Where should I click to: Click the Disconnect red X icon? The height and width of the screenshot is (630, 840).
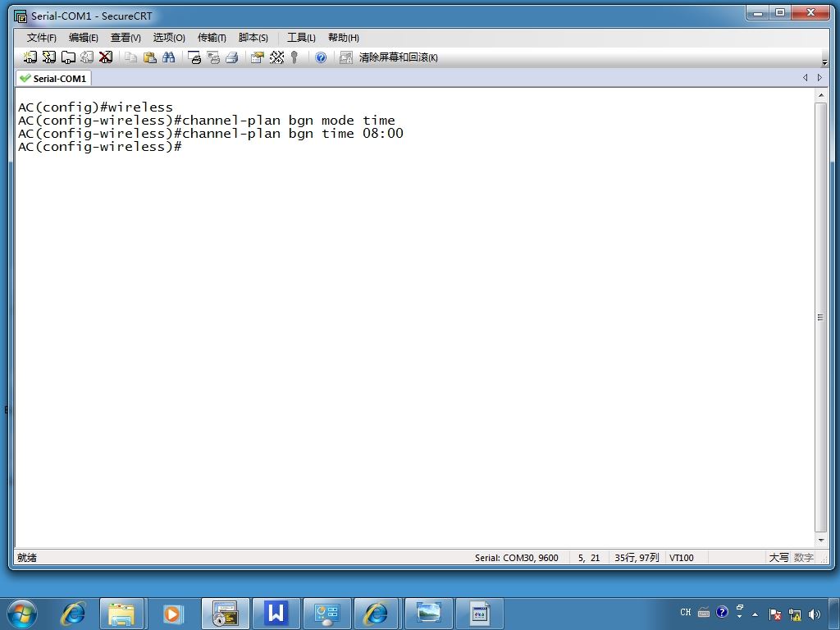(x=106, y=57)
